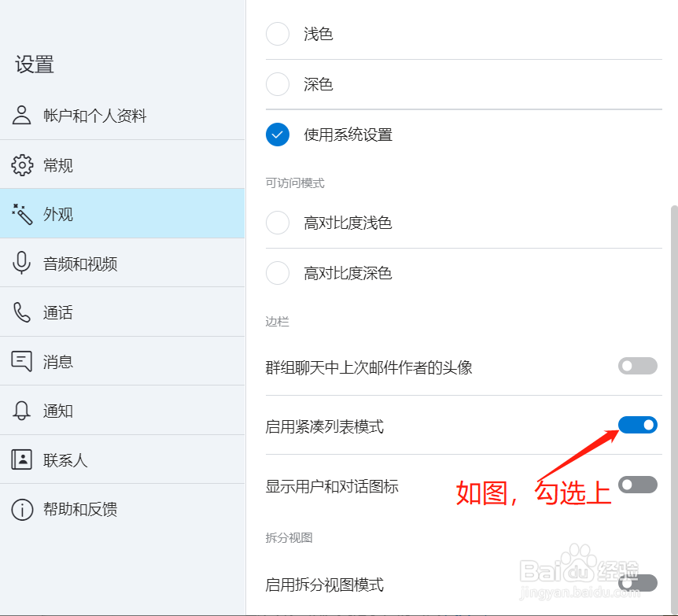Click the contact card icon beside 联系人
The image size is (678, 616).
click(x=21, y=459)
